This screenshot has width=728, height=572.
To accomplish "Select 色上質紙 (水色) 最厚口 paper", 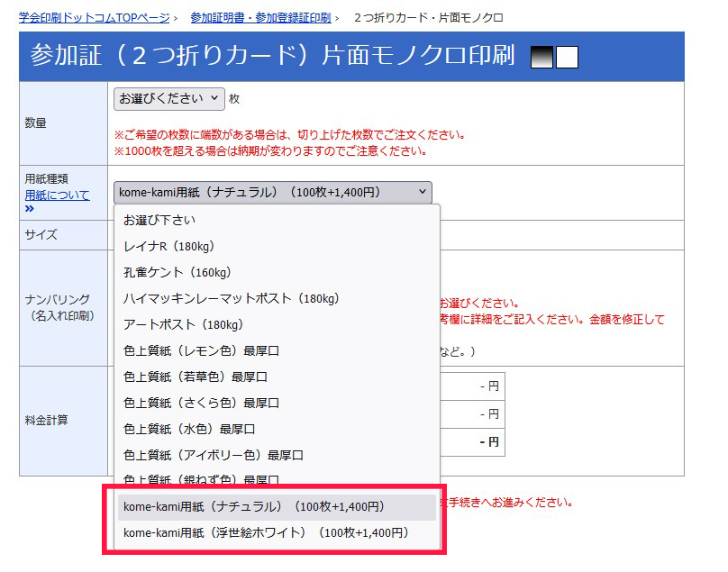I will click(189, 429).
